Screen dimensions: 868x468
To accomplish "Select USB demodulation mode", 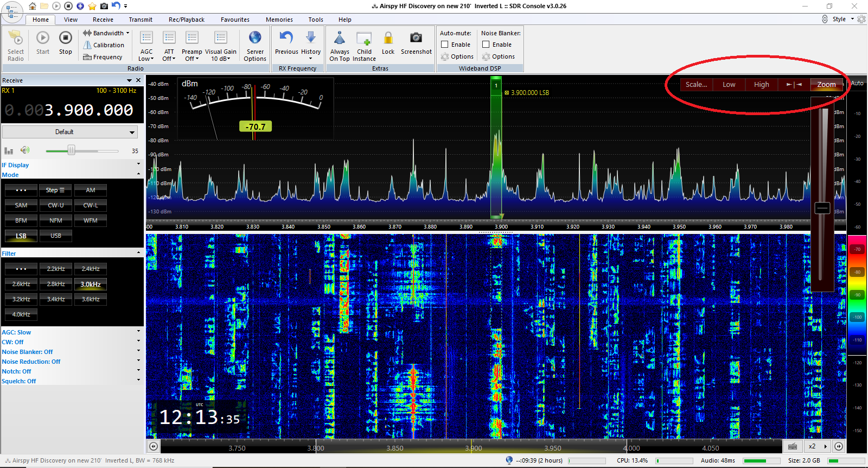I will tap(56, 236).
